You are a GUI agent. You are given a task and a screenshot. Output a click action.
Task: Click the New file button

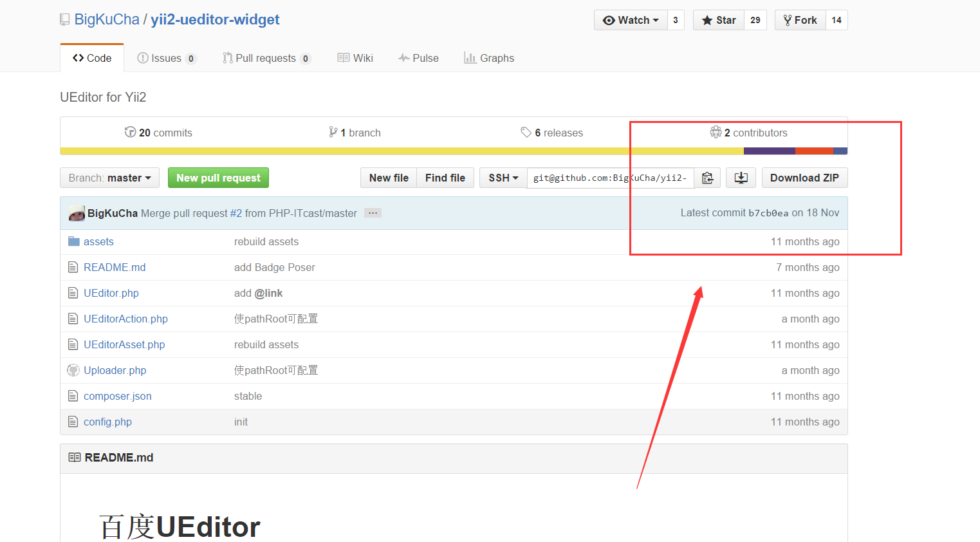click(389, 178)
